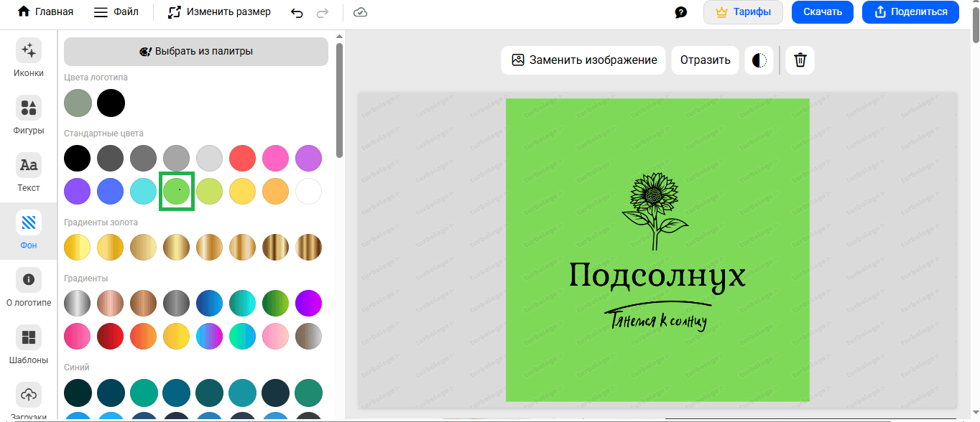Toggle the invert contrast half-circle icon
Screen dimensions: 980x422
click(759, 60)
